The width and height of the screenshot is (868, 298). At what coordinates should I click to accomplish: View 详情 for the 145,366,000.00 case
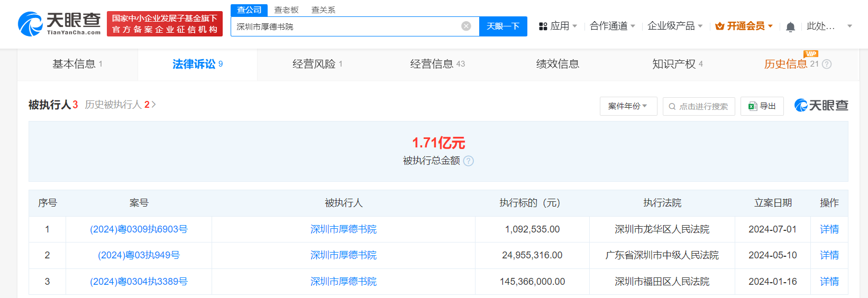(829, 282)
